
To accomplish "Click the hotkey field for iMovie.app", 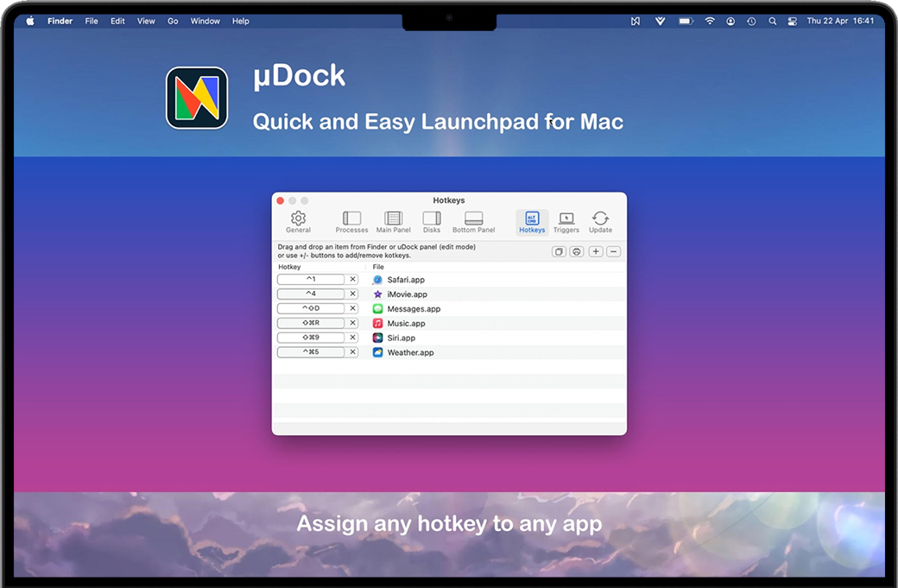I will pyautogui.click(x=311, y=294).
